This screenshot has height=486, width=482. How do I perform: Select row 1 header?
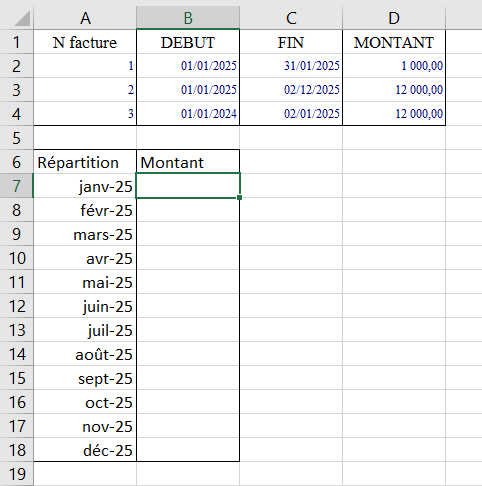[x=17, y=42]
